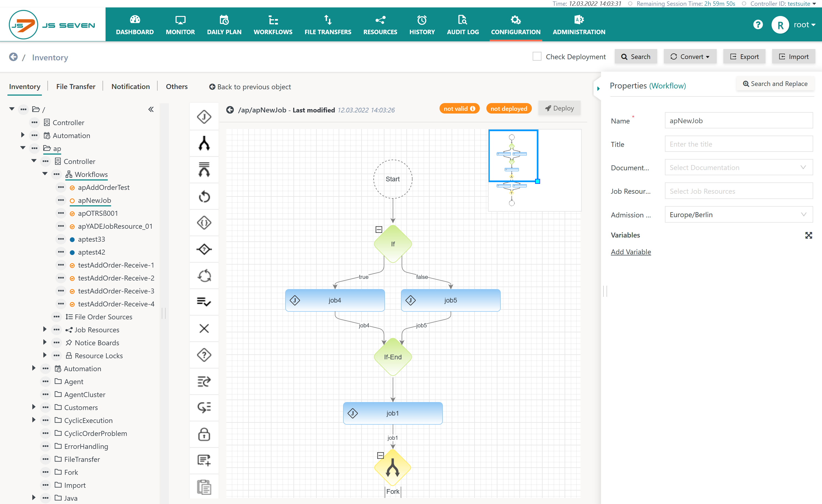Click the breadcrumb back arrow near Inventory
This screenshot has width=822, height=504.
pos(13,57)
